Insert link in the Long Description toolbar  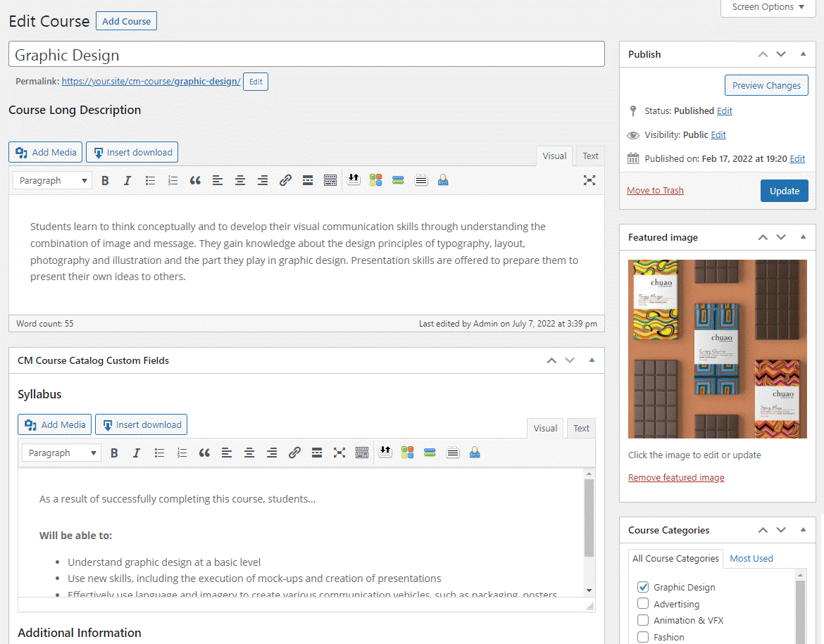285,181
